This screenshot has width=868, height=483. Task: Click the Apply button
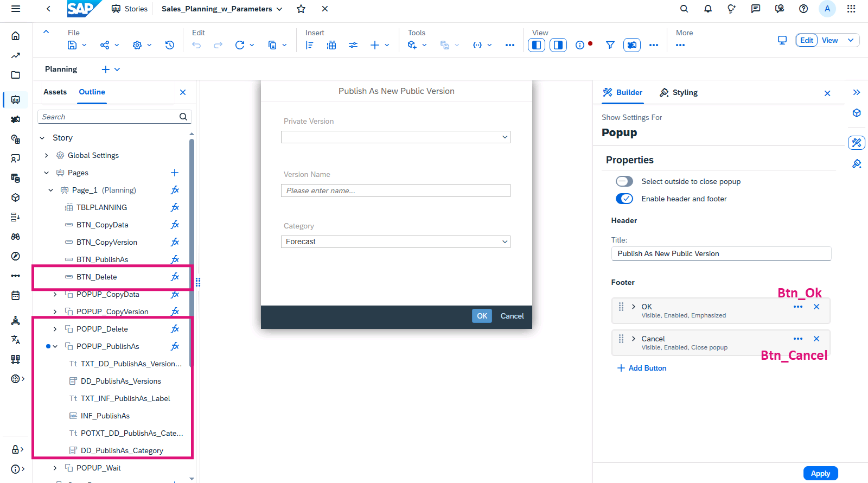(820, 473)
